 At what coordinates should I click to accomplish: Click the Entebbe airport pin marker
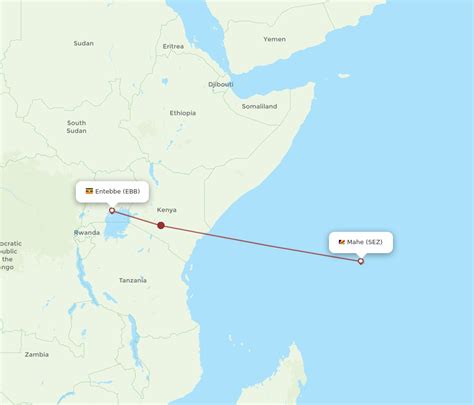click(x=112, y=211)
